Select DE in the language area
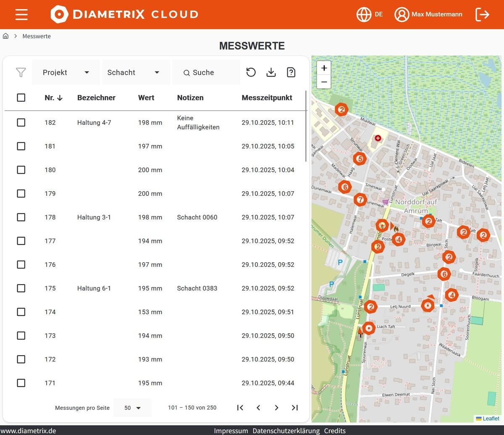 (379, 14)
